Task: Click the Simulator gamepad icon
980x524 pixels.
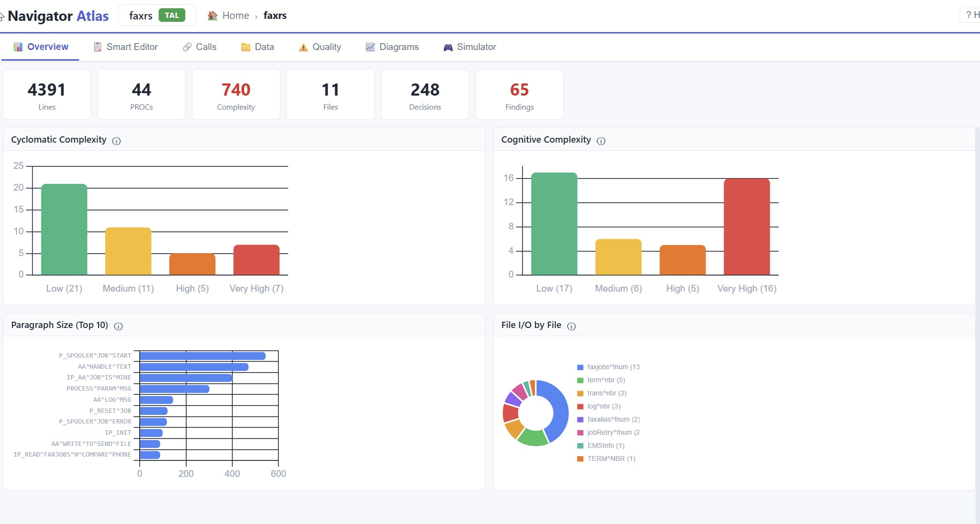Action: [448, 47]
